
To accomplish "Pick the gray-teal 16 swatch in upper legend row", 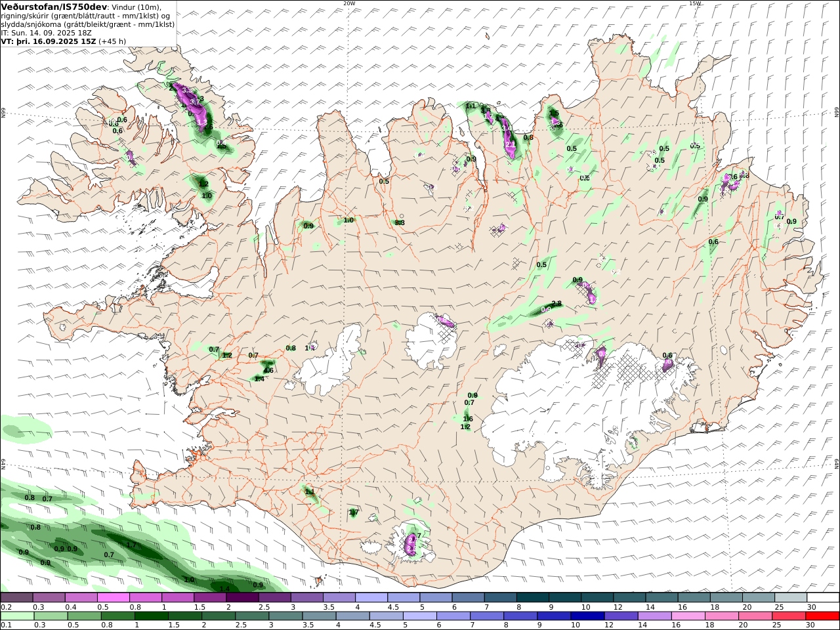I will [x=694, y=597].
